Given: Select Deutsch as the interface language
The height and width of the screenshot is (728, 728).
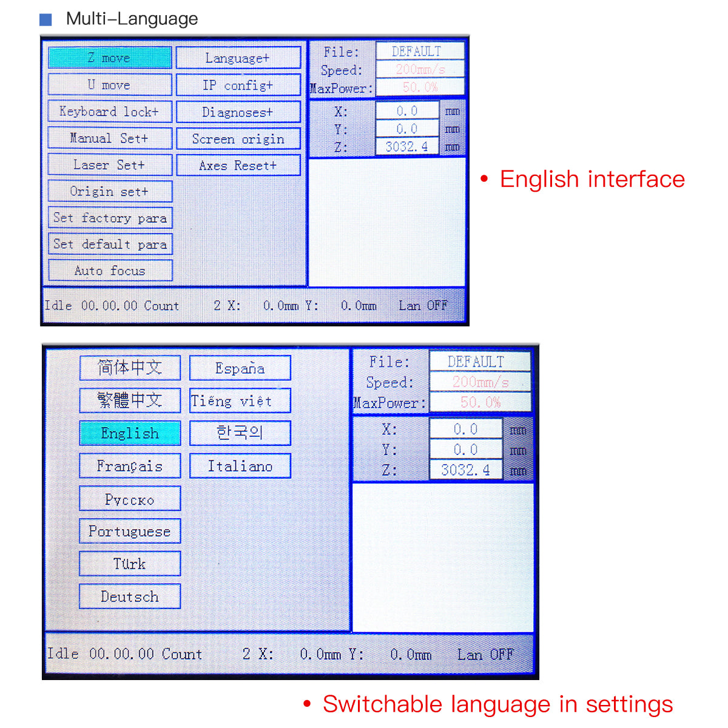Looking at the screenshot, I should [x=130, y=596].
